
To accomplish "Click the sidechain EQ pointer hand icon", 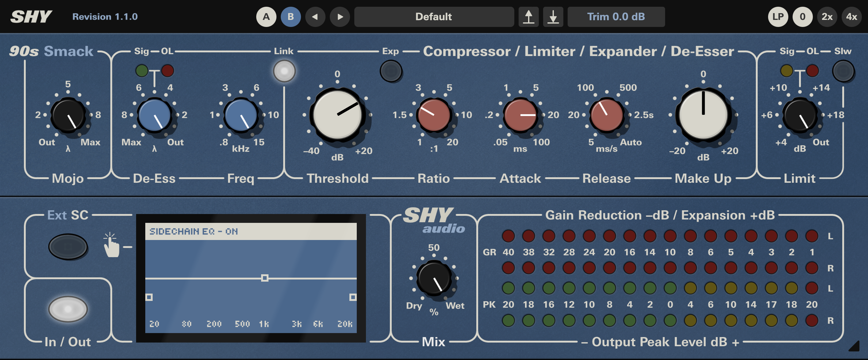I will pos(112,245).
